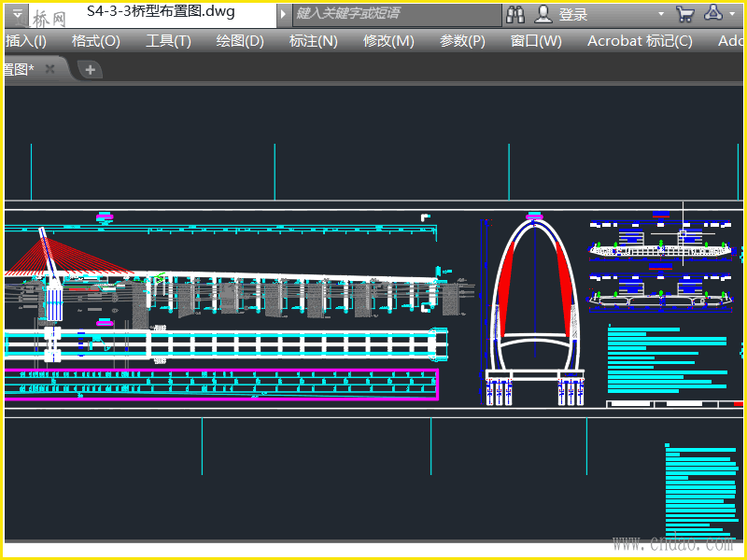Image resolution: width=747 pixels, height=560 pixels.
Task: Expand the dropdown arrow beside 登录
Action: (661, 14)
